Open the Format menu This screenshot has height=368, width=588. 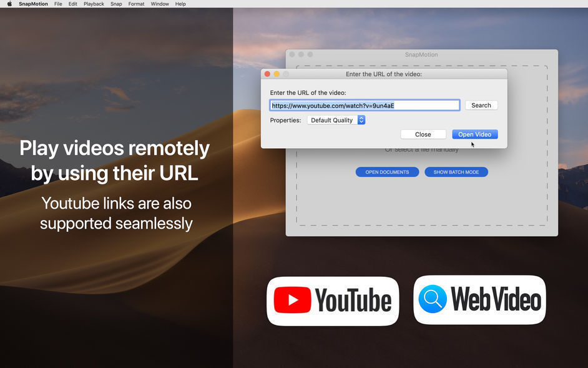coord(135,4)
